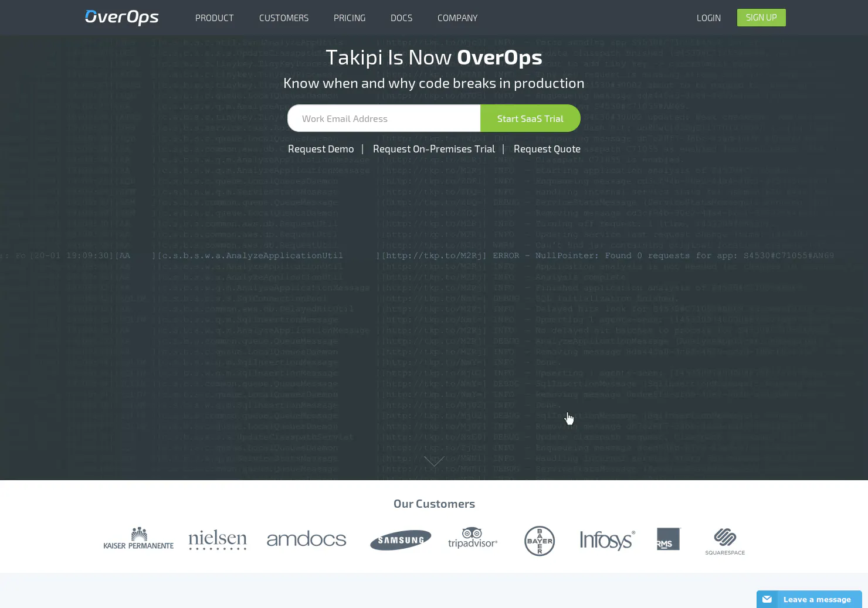Click the Start SaaS Trial button
The width and height of the screenshot is (868, 608).
530,118
